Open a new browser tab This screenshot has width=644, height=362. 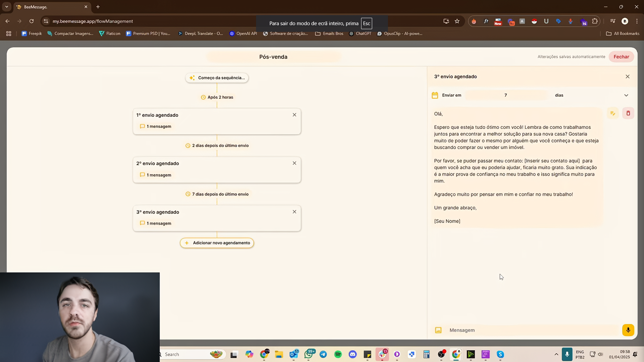coord(98,7)
